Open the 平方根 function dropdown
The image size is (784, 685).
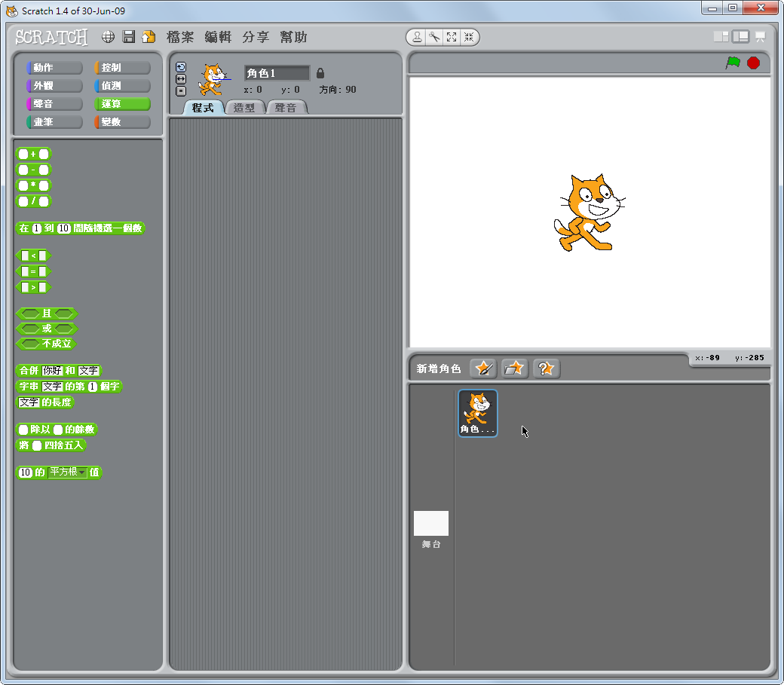point(68,472)
